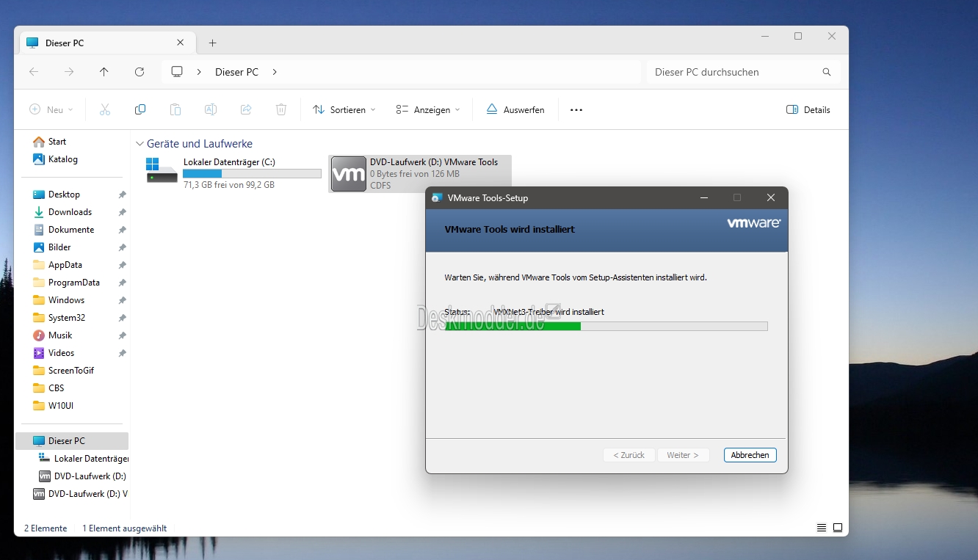Switch to large icons view
The width and height of the screenshot is (978, 560).
pyautogui.click(x=838, y=528)
